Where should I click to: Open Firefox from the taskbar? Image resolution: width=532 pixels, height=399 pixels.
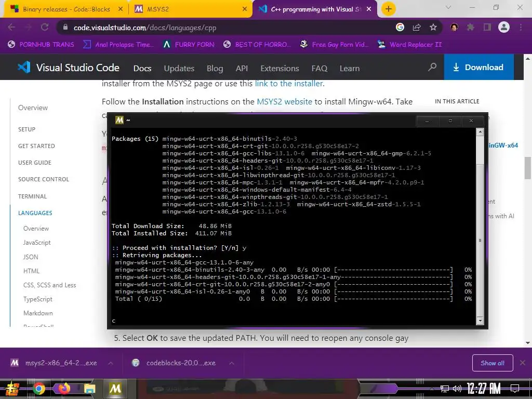(x=64, y=389)
